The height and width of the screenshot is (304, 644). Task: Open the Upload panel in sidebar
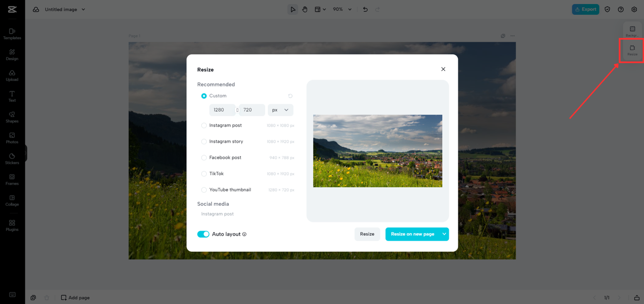tap(12, 75)
